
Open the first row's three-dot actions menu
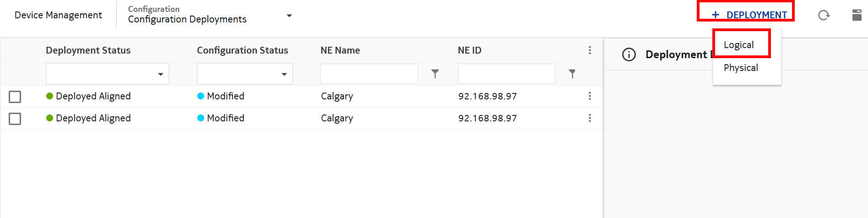[590, 96]
